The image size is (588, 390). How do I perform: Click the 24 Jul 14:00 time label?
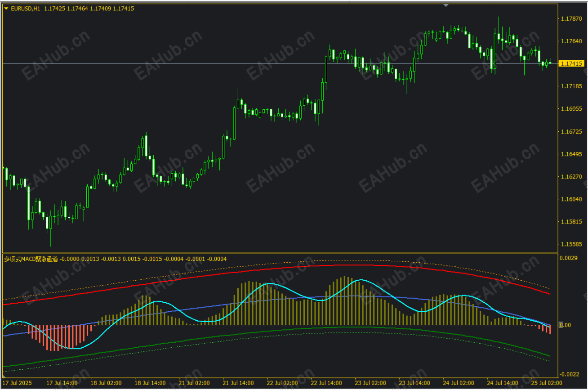pos(503,383)
